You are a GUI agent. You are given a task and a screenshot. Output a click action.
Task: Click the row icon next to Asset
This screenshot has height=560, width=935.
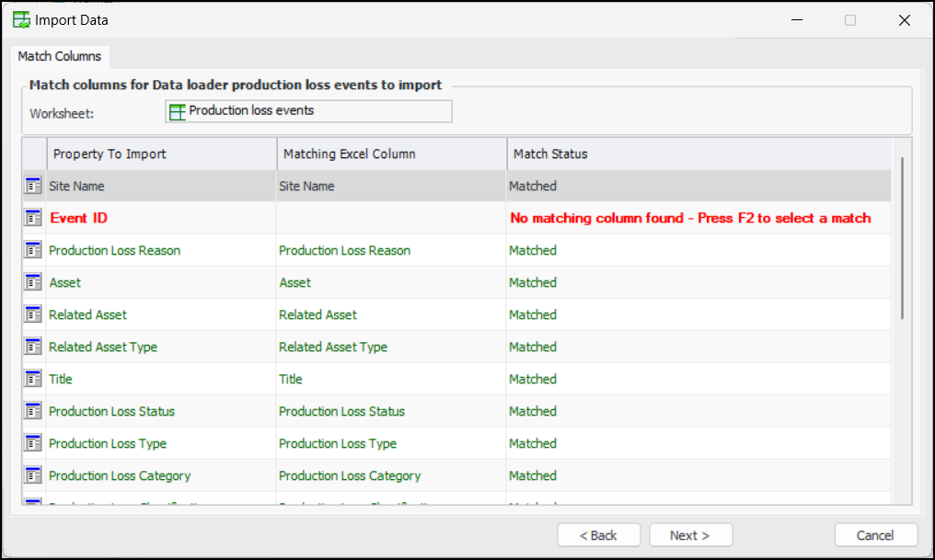click(33, 282)
